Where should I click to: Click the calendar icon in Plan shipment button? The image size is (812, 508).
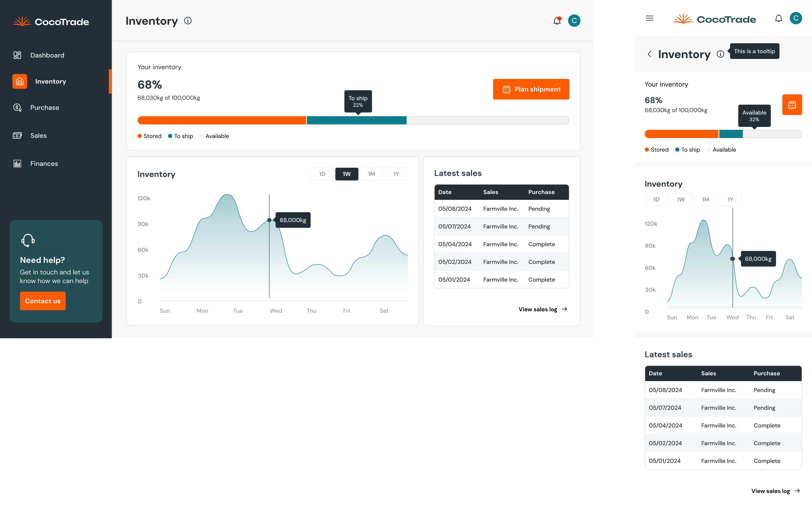click(x=506, y=89)
